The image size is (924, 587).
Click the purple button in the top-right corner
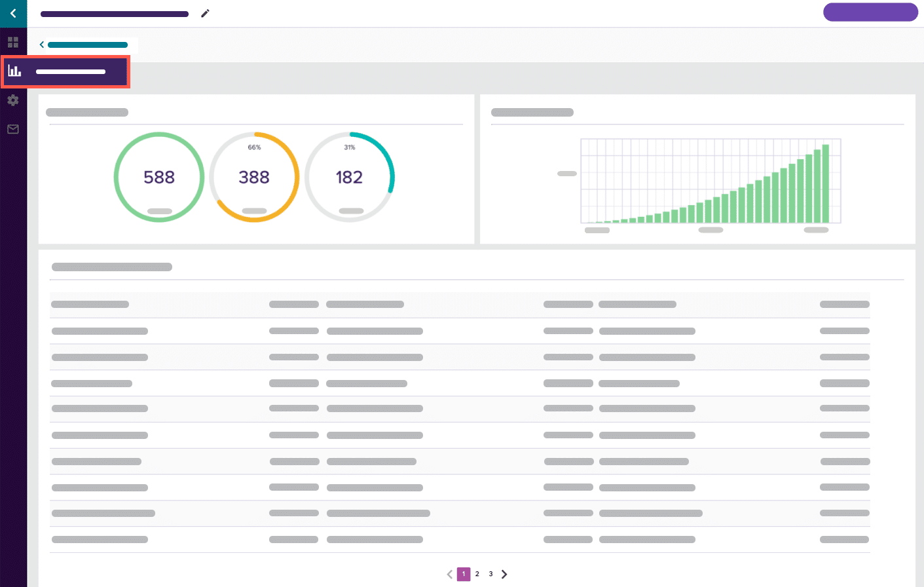870,12
